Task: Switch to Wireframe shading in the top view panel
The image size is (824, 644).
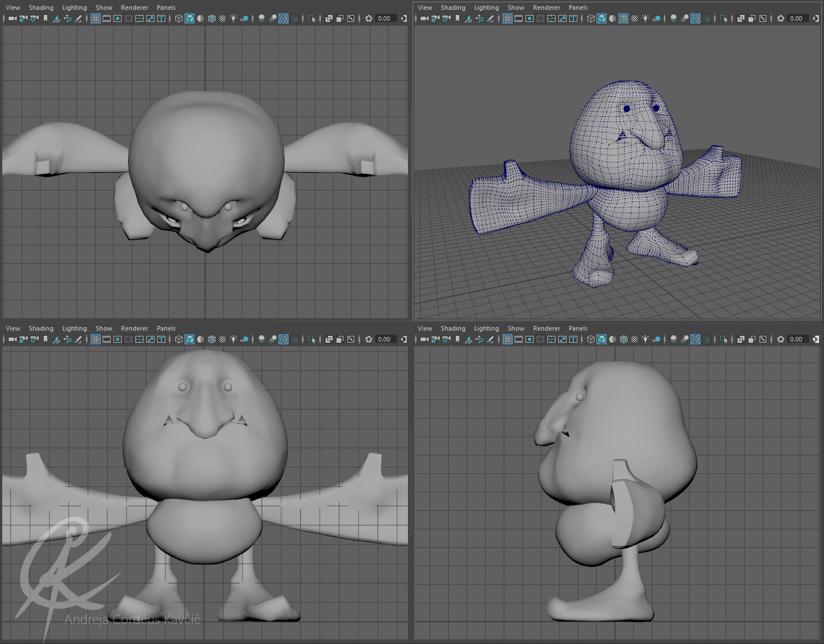Action: 179,18
